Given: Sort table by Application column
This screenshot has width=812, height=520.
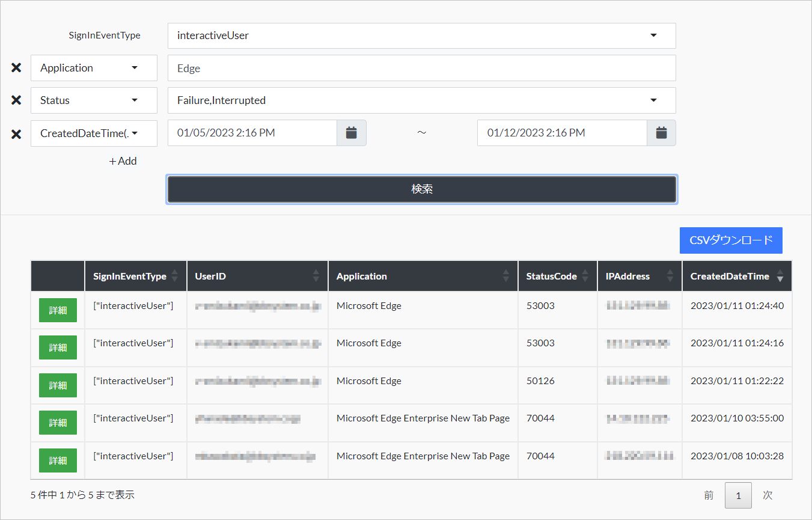Looking at the screenshot, I should point(423,277).
